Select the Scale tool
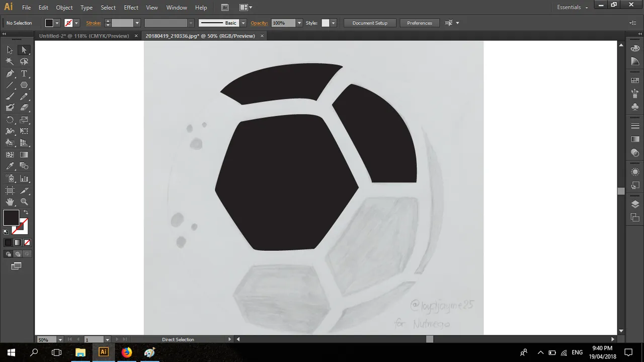Screen dimensions: 644x362 (24, 120)
